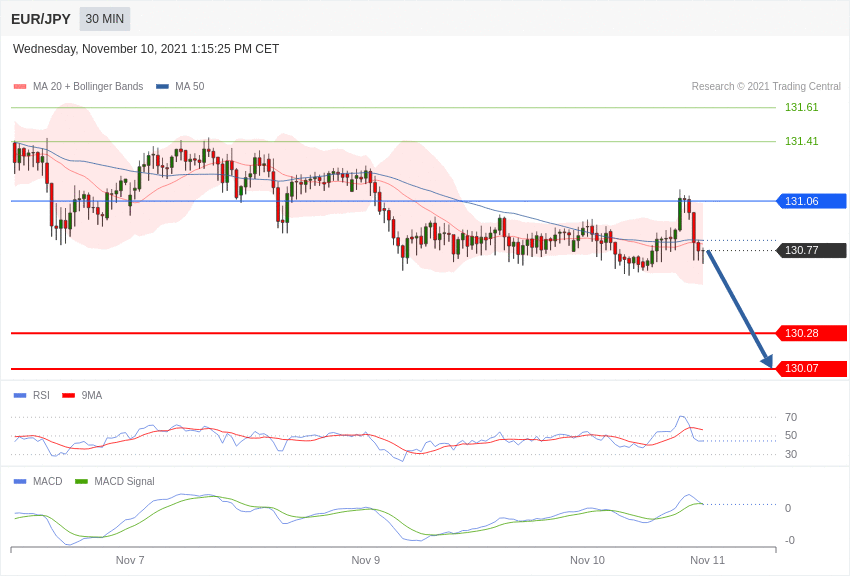Click the red 130.28 support price tag
Screen dimensions: 850x576
tap(812, 333)
